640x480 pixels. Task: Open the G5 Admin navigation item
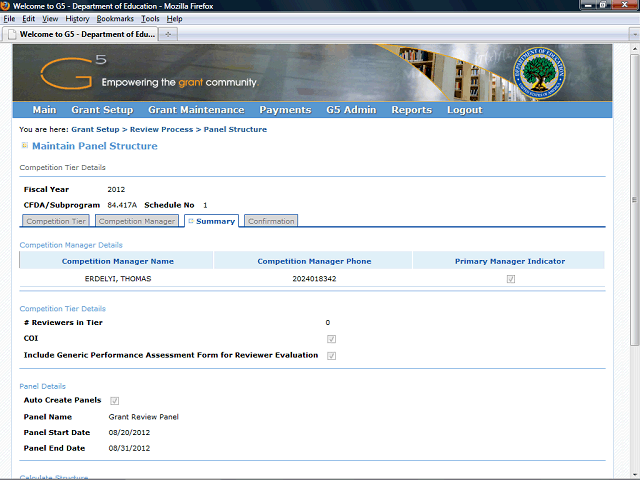(x=351, y=110)
